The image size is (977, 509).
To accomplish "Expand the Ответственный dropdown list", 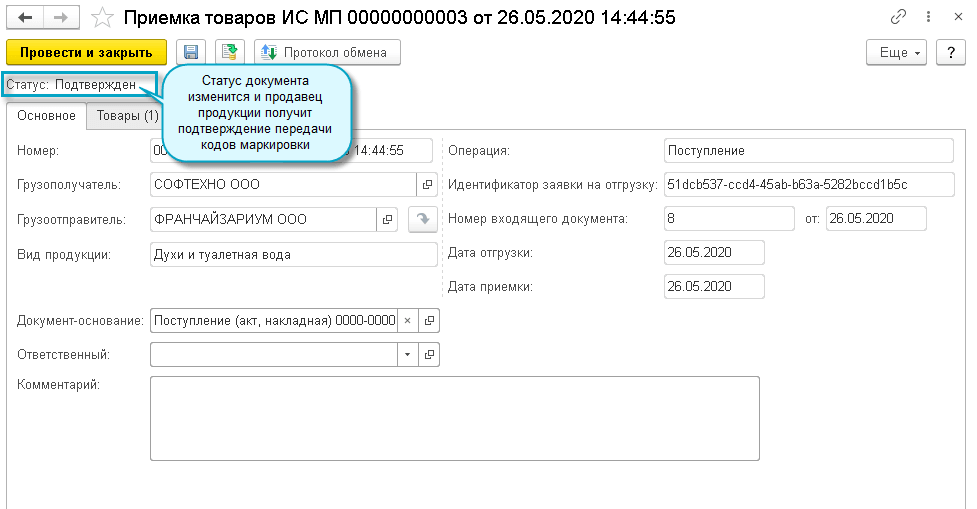I will (x=407, y=355).
